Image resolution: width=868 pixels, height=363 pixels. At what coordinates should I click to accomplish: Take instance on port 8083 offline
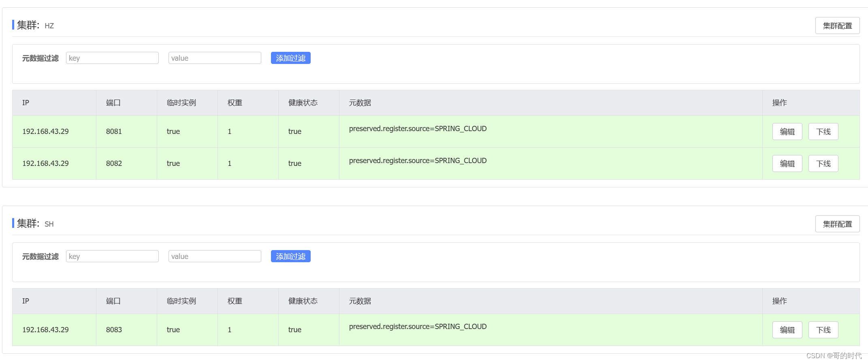tap(823, 330)
